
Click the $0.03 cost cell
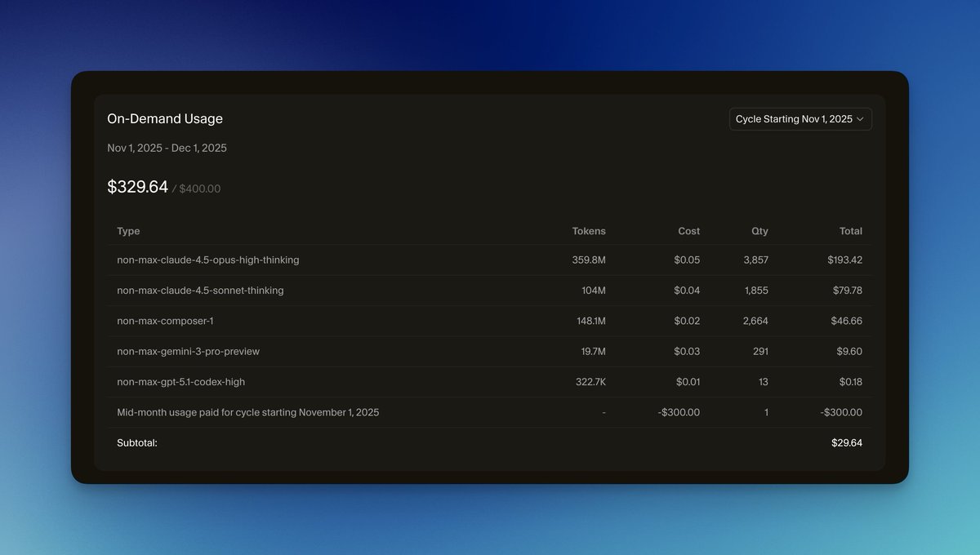(688, 351)
